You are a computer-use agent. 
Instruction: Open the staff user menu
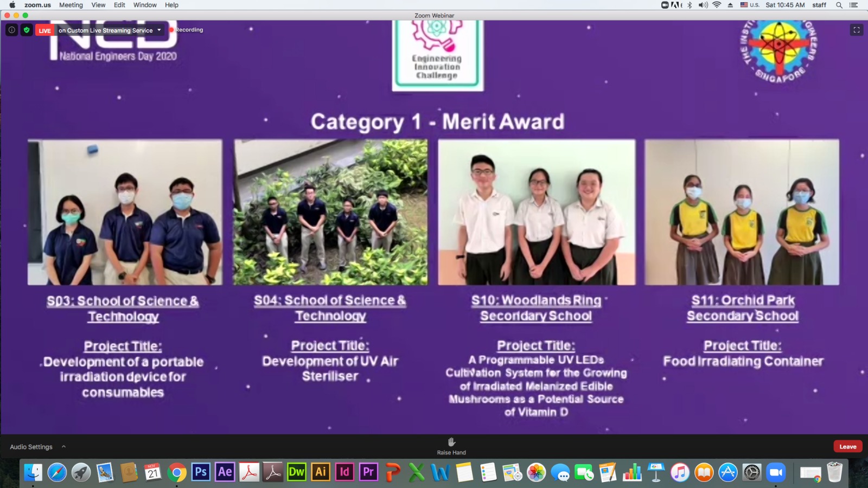[x=819, y=5]
